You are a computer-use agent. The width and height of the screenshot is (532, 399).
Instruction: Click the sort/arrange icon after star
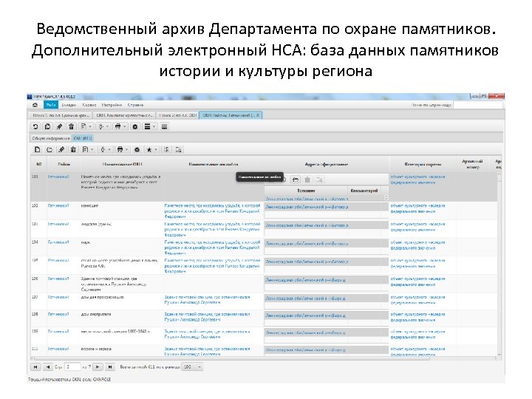point(166,149)
